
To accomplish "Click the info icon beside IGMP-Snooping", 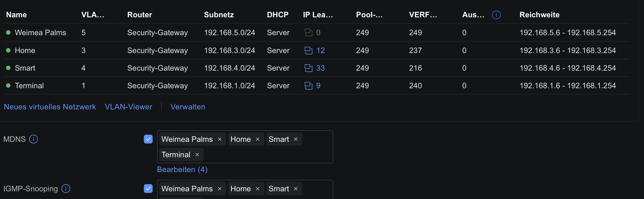I will pos(66,189).
